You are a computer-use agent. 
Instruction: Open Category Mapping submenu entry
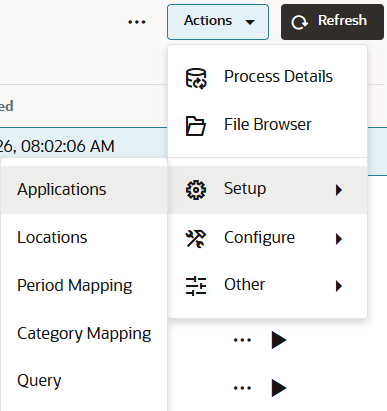(x=84, y=334)
